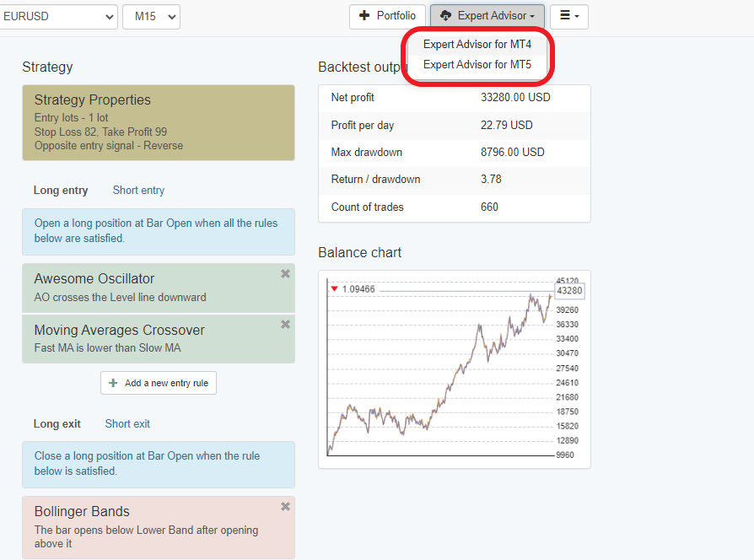The width and height of the screenshot is (754, 560).
Task: Expand the M15 timeframe dropdown
Action: click(x=151, y=17)
